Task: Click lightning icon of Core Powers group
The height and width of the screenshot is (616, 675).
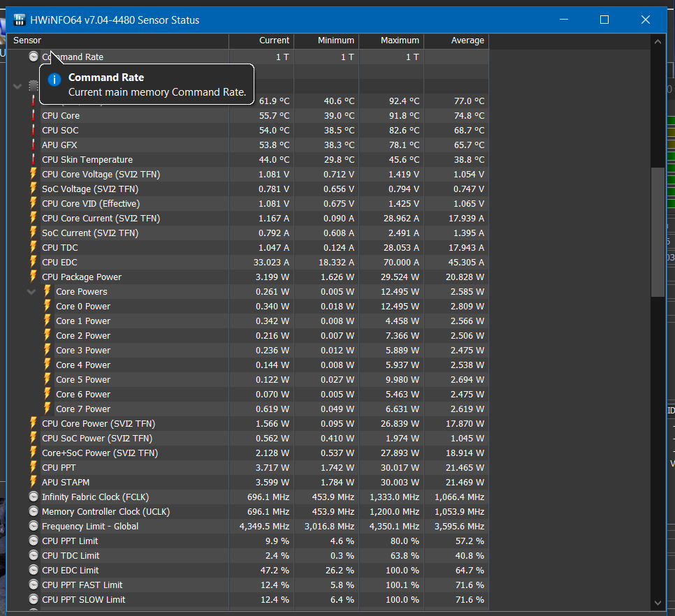Action: pos(48,291)
